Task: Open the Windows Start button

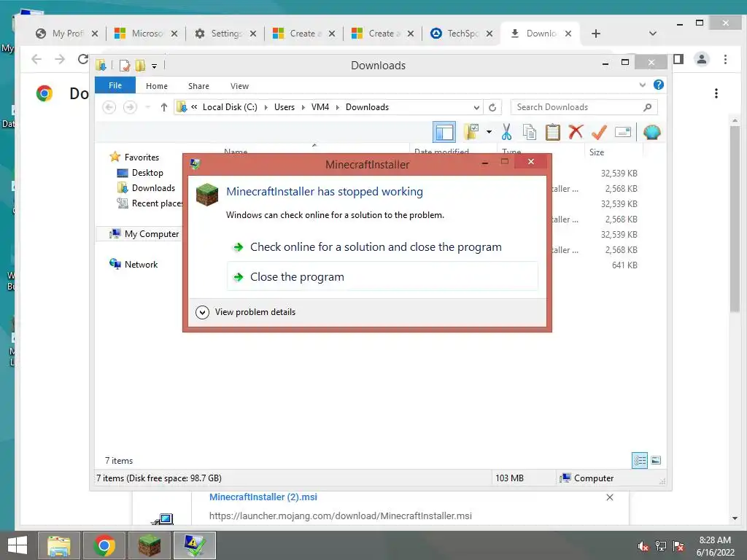Action: coord(18,545)
